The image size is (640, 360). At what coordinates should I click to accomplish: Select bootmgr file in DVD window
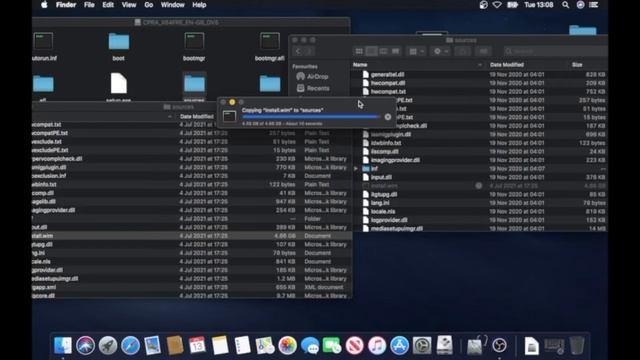tap(194, 42)
